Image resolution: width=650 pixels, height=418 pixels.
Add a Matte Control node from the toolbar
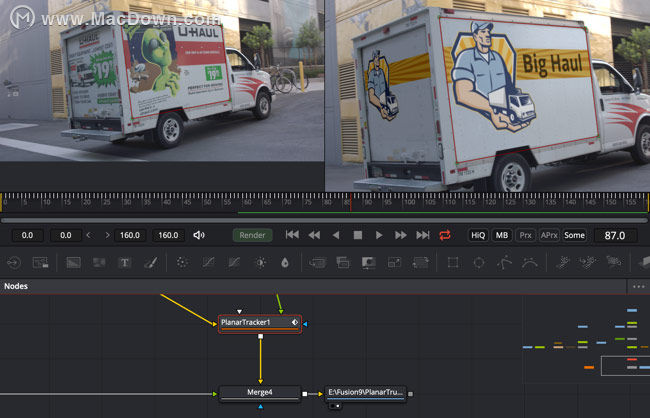point(369,262)
